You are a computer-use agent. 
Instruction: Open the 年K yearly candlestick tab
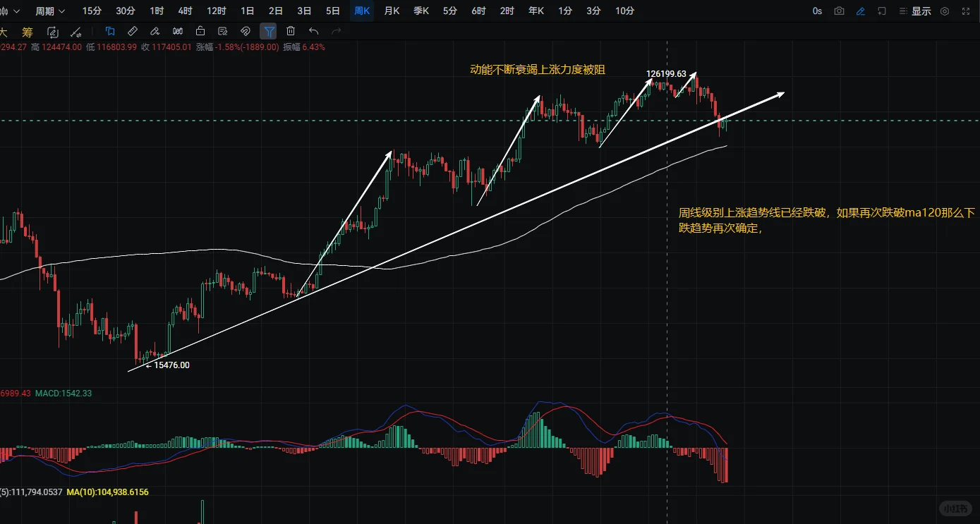(536, 11)
